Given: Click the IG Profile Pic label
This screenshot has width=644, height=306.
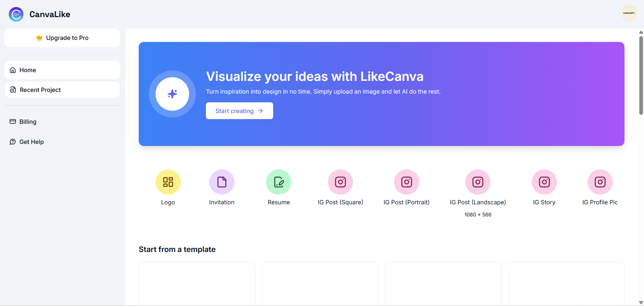Looking at the screenshot, I should pos(600,202).
